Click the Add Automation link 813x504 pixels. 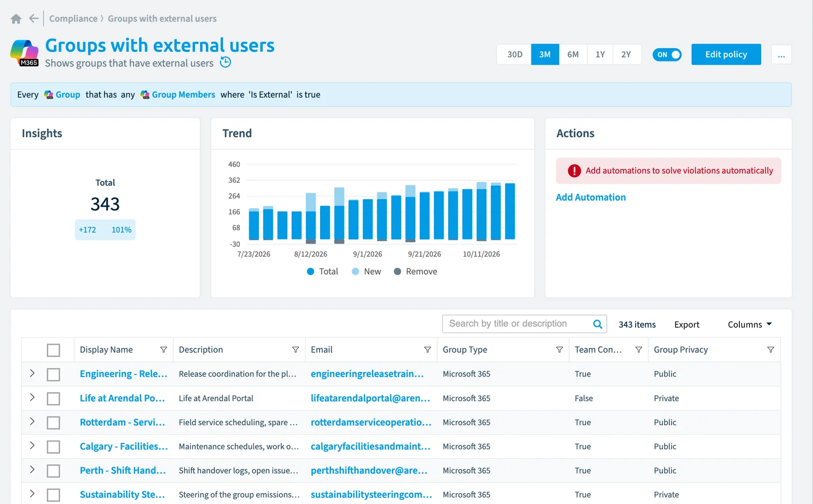590,197
